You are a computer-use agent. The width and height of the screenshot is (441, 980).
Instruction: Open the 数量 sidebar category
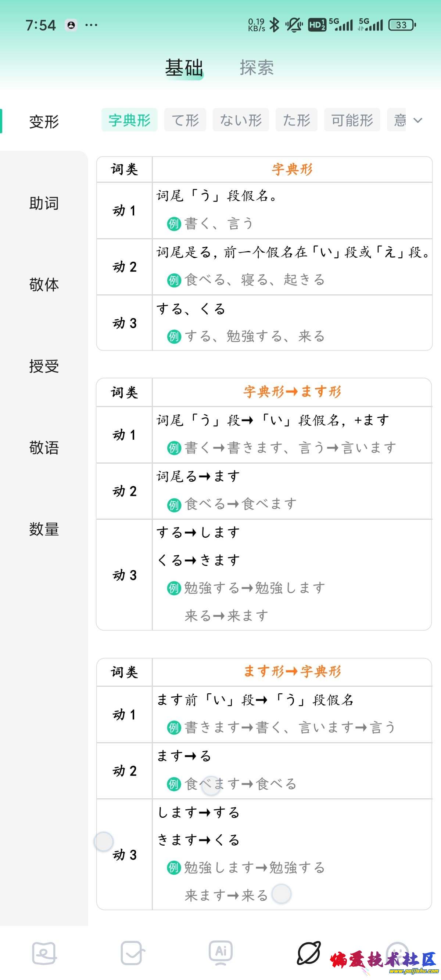[x=44, y=529]
